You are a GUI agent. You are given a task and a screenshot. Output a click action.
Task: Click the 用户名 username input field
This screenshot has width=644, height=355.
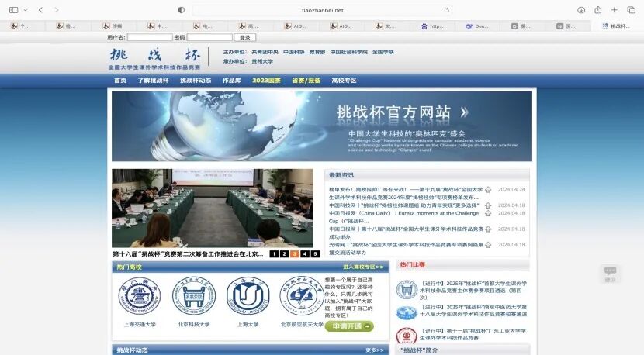[150, 37]
